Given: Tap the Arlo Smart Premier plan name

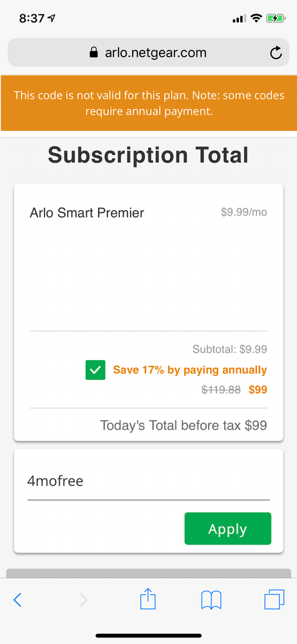Looking at the screenshot, I should pos(87,213).
